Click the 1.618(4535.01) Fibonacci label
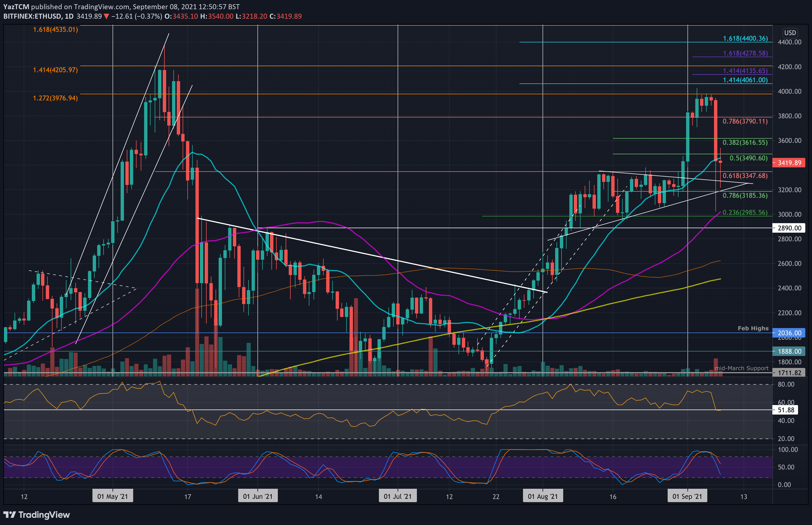This screenshot has height=525, width=812. 55,30
